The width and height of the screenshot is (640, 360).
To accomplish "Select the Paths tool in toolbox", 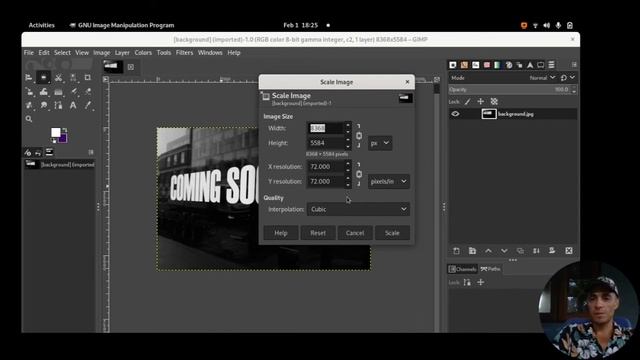I will click(58, 105).
